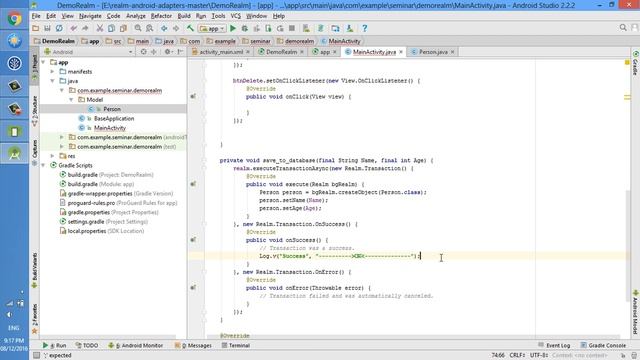
Task: Click the ENG language indicator in taskbar
Action: pyautogui.click(x=13, y=328)
